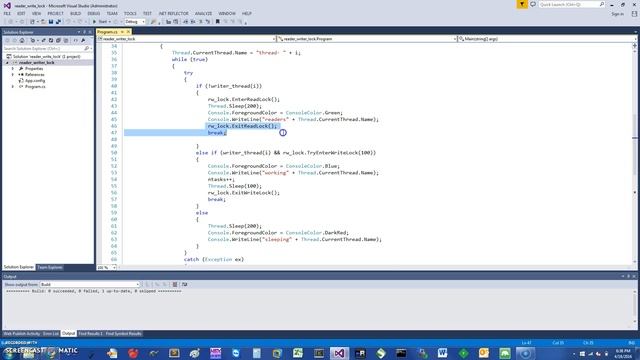Auto-hide pin for Solution Explorer panel
The width and height of the screenshot is (640, 360).
click(x=84, y=32)
